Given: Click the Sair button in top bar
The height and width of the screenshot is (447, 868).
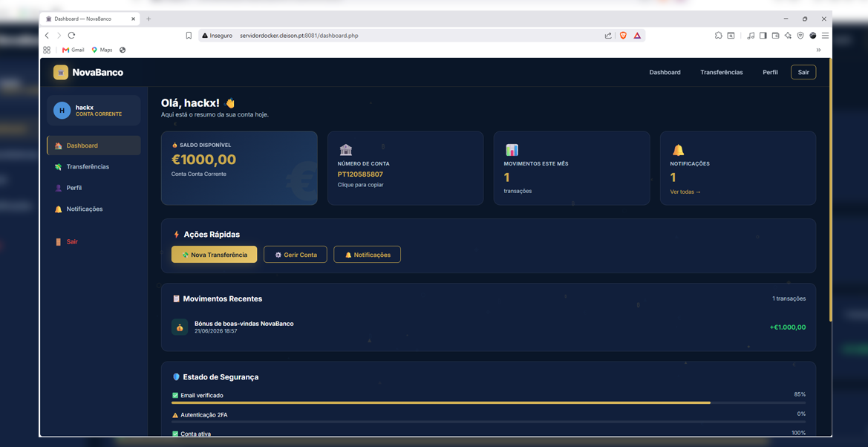Looking at the screenshot, I should point(803,72).
